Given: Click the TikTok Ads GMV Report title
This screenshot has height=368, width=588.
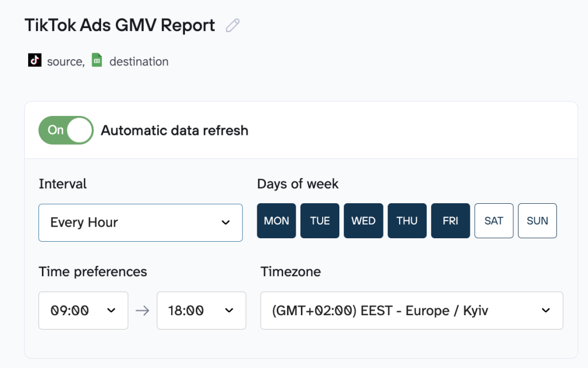Looking at the screenshot, I should pos(119,25).
